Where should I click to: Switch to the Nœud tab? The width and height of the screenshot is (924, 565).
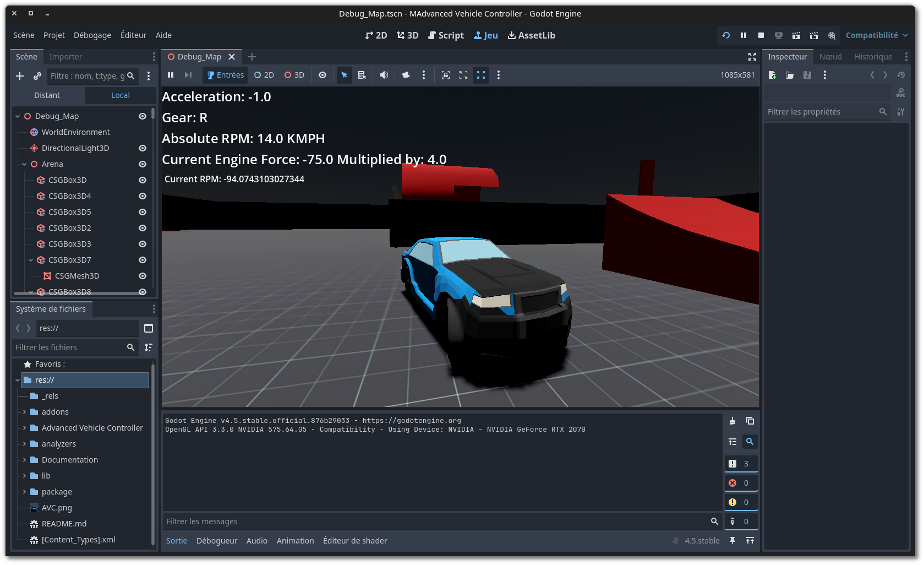(830, 56)
